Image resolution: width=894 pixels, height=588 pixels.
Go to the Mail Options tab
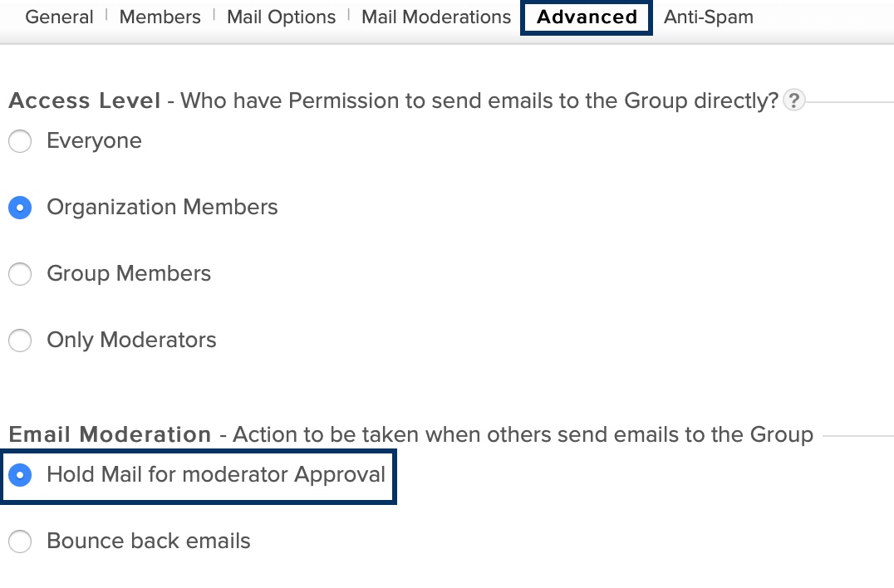tap(281, 17)
